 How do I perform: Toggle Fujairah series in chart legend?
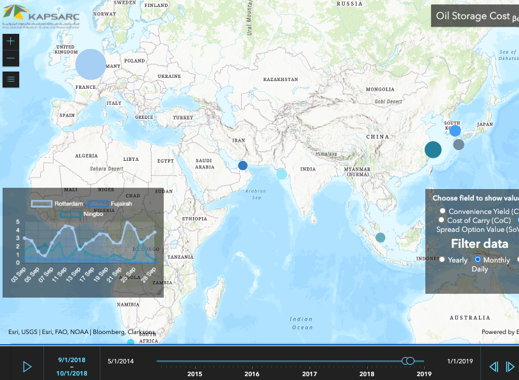[x=110, y=204]
